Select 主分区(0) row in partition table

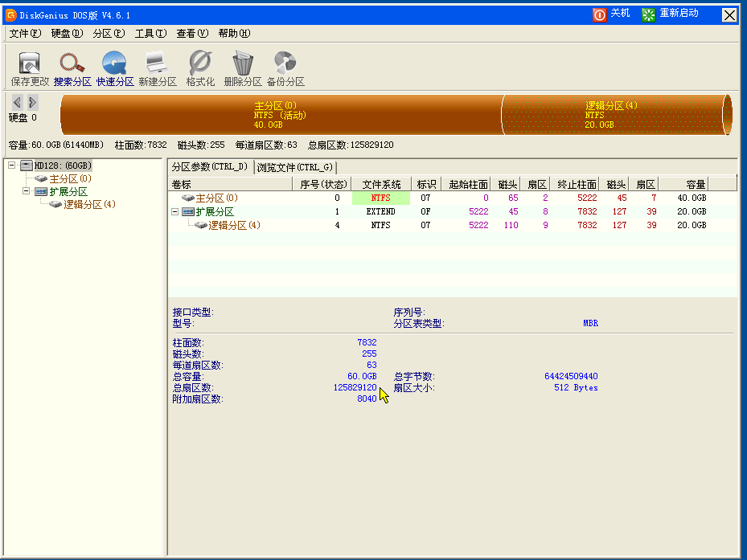click(x=453, y=198)
